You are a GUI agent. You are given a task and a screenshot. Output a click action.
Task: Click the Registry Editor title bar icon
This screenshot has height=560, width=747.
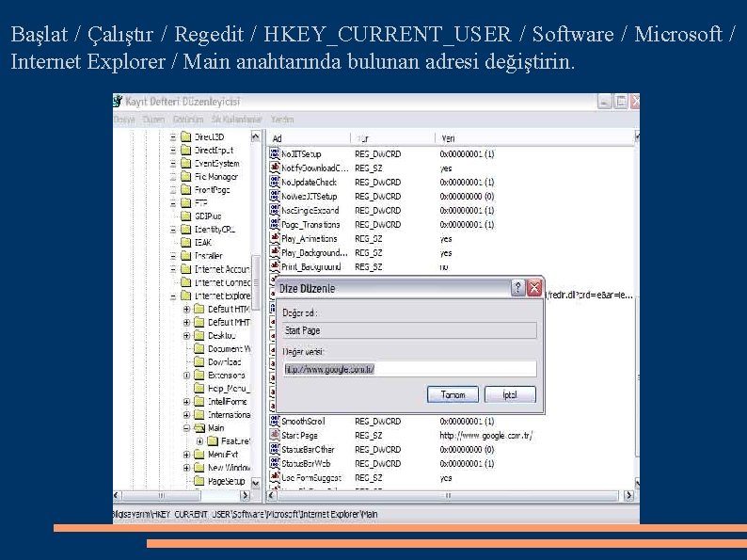118,101
